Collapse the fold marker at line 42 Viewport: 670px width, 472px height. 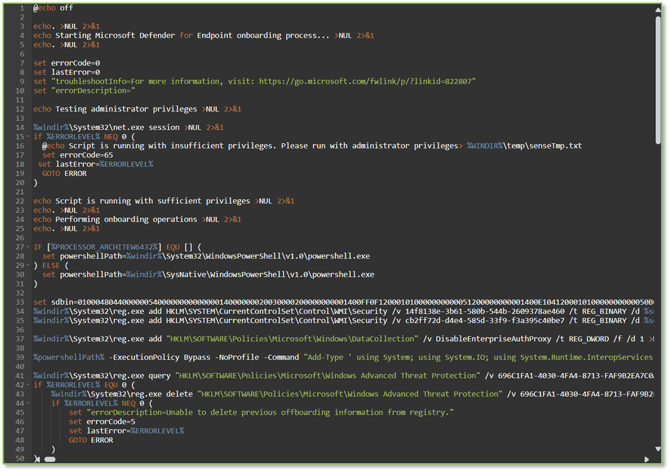[x=28, y=384]
